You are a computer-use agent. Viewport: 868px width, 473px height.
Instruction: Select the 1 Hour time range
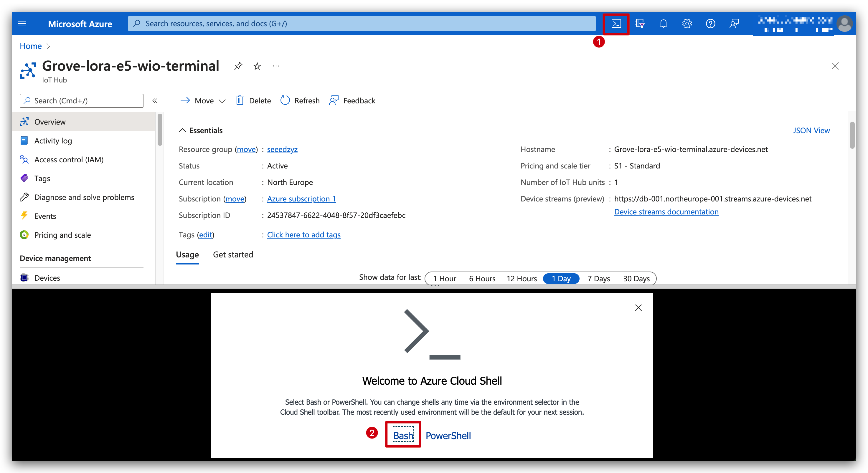pyautogui.click(x=444, y=279)
